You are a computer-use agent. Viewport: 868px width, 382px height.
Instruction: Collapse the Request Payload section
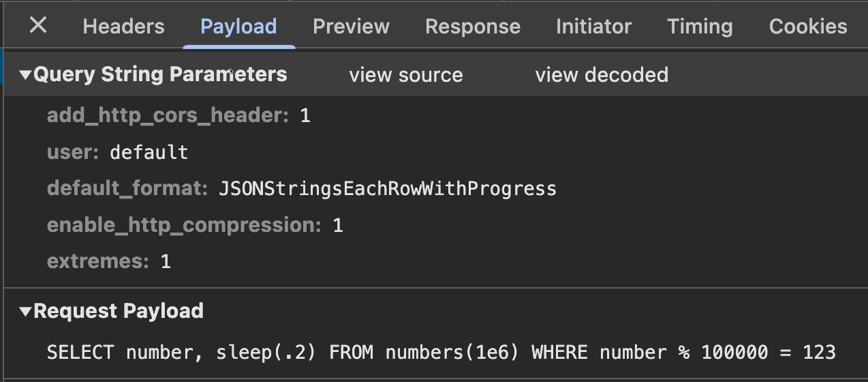click(x=26, y=312)
